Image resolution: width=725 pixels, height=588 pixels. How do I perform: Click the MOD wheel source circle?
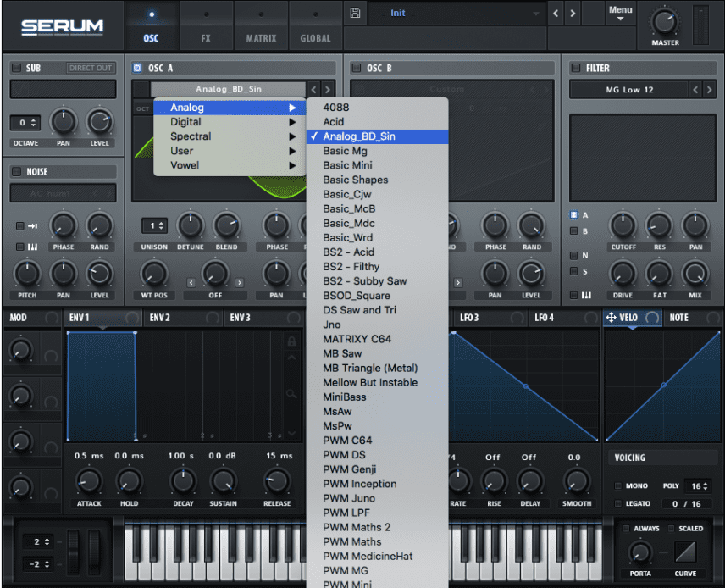[x=52, y=318]
